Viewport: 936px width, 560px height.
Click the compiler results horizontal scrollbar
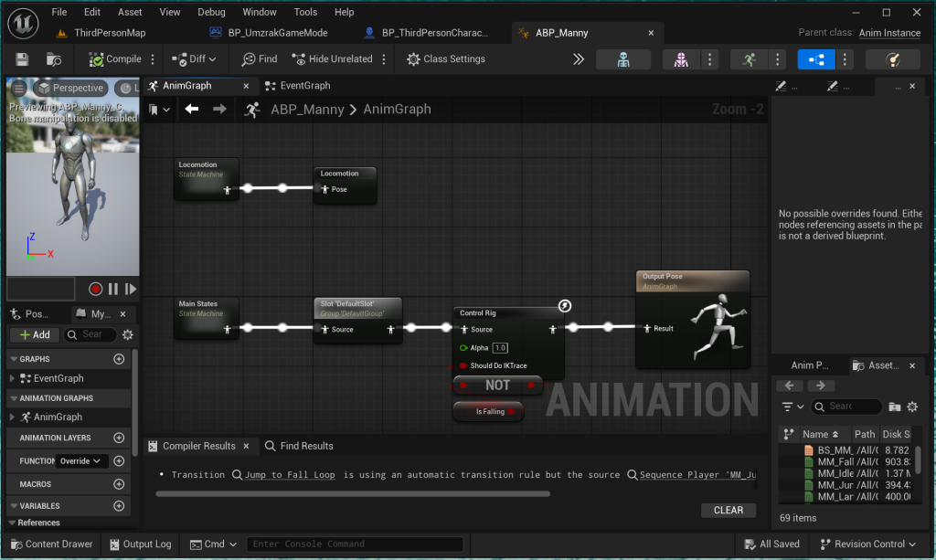(x=353, y=494)
